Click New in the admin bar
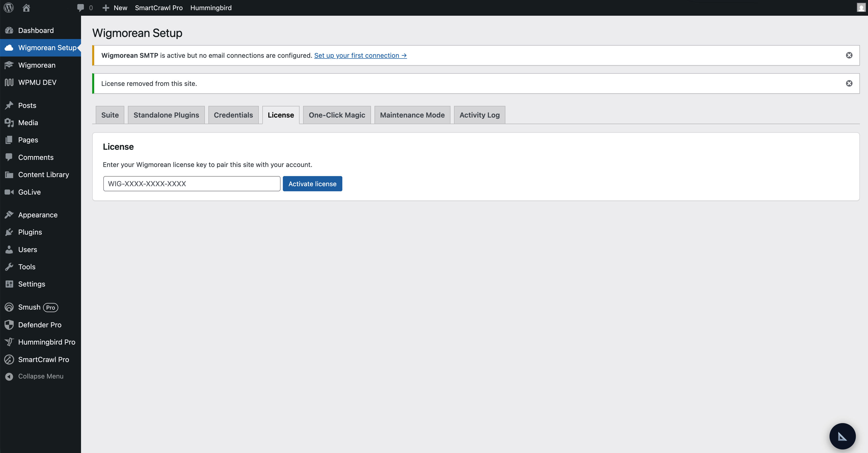The height and width of the screenshot is (453, 868). 120,8
